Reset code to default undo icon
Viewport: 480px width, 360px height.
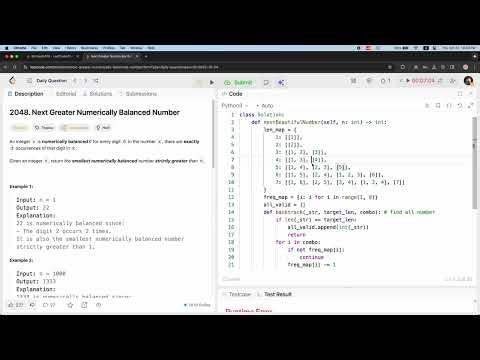[460, 106]
